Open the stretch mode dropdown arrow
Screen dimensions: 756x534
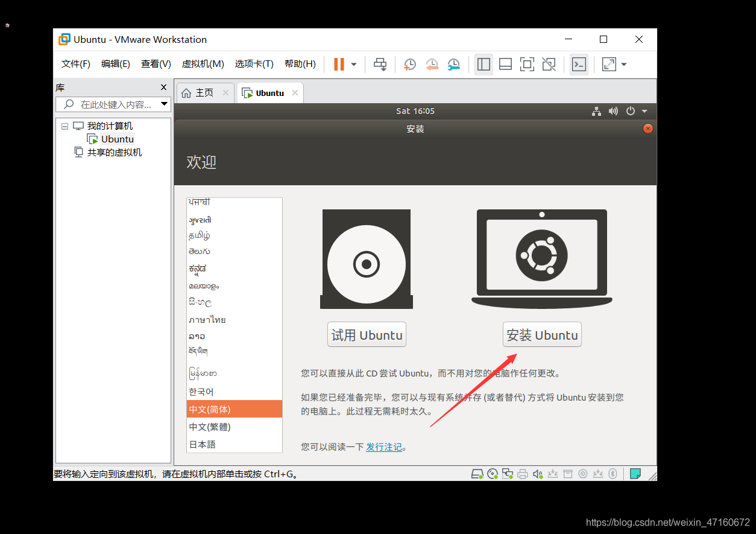pos(624,64)
